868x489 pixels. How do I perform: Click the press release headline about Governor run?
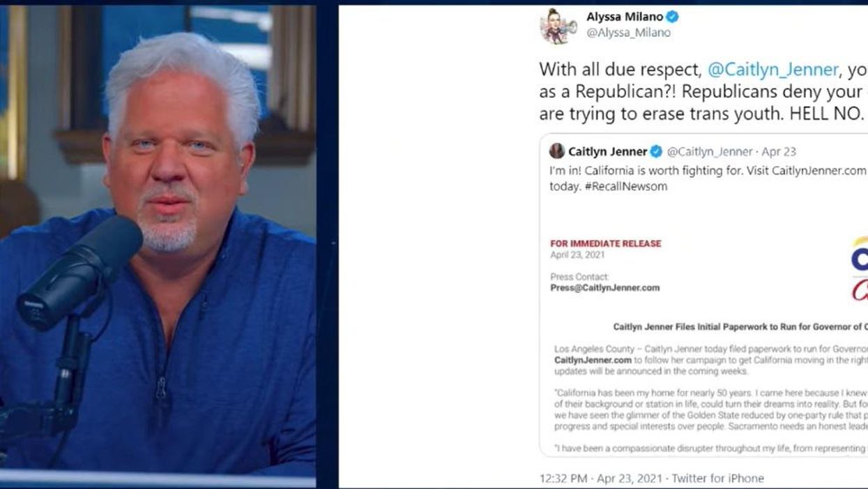pos(740,326)
